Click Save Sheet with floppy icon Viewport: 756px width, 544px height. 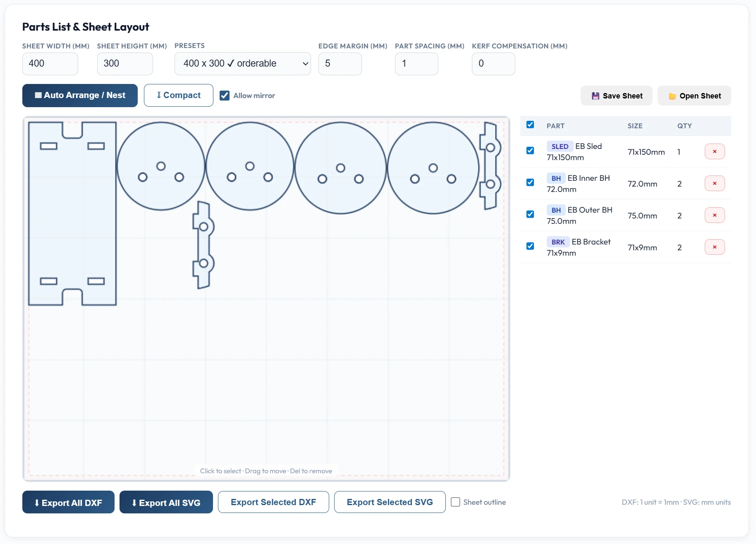tap(616, 96)
